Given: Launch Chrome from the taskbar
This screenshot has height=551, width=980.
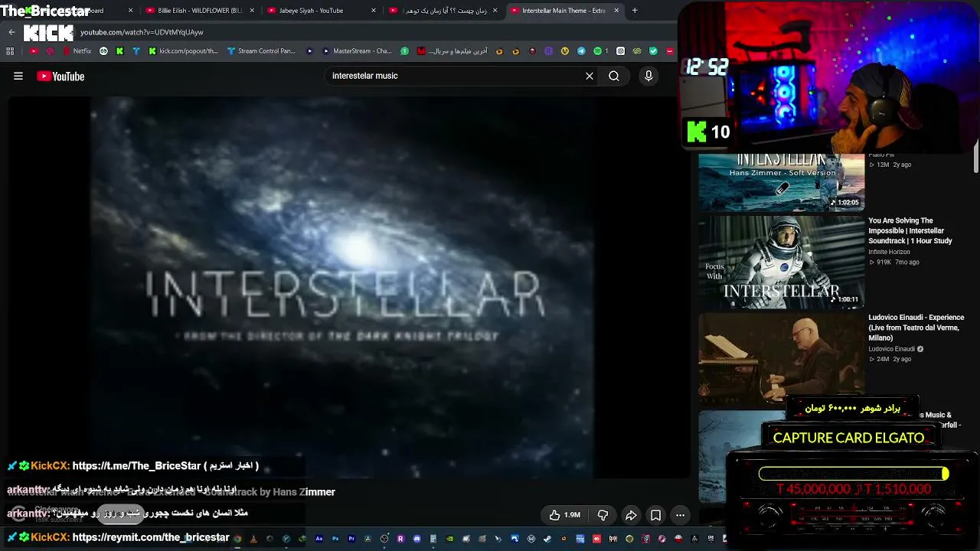Looking at the screenshot, I should tap(237, 539).
